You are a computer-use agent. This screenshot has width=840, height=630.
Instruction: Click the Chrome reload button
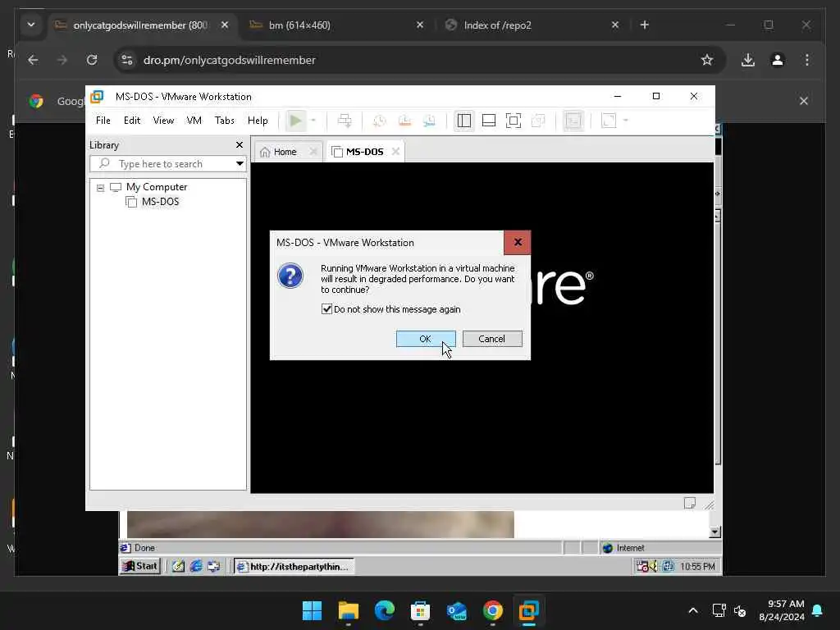(x=92, y=60)
